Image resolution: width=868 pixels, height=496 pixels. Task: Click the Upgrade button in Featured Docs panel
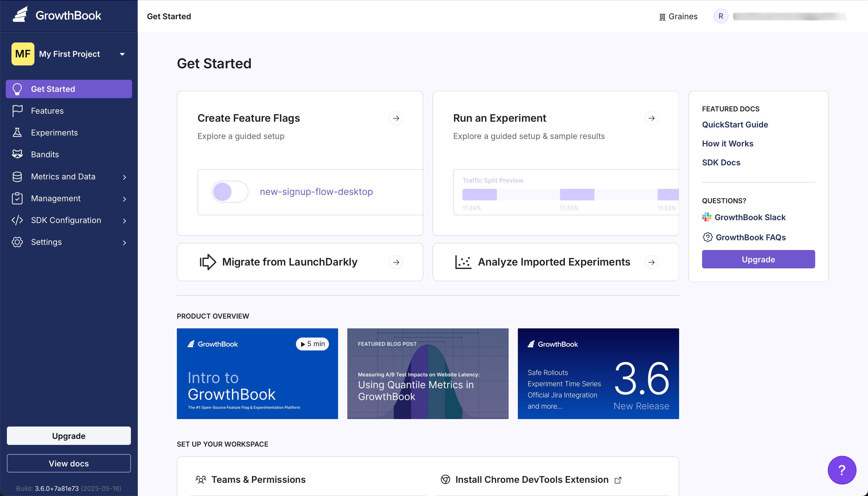(x=758, y=259)
